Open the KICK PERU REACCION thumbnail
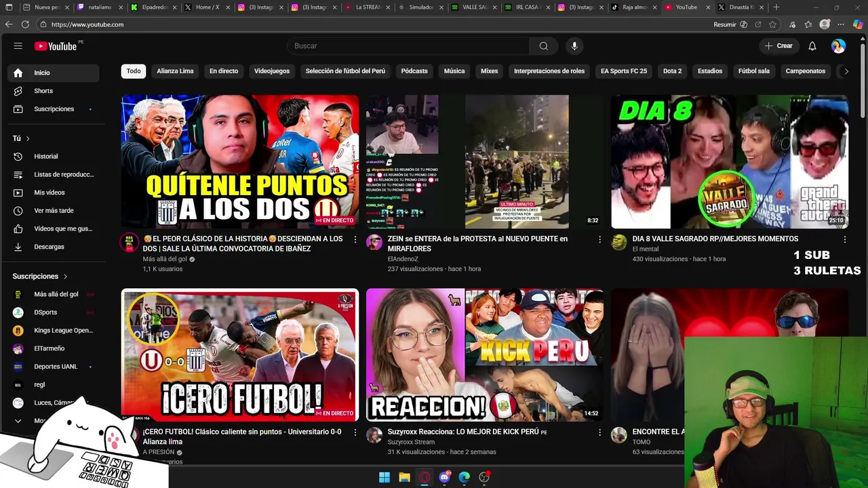The width and height of the screenshot is (868, 488). pos(484,355)
